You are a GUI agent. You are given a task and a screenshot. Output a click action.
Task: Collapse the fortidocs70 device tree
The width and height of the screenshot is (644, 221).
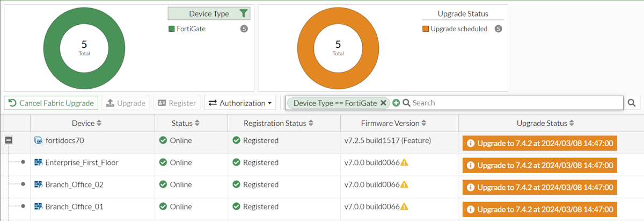(9, 140)
